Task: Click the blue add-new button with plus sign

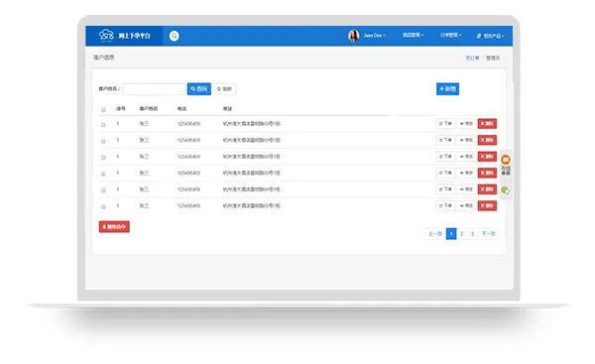Action: pos(447,89)
